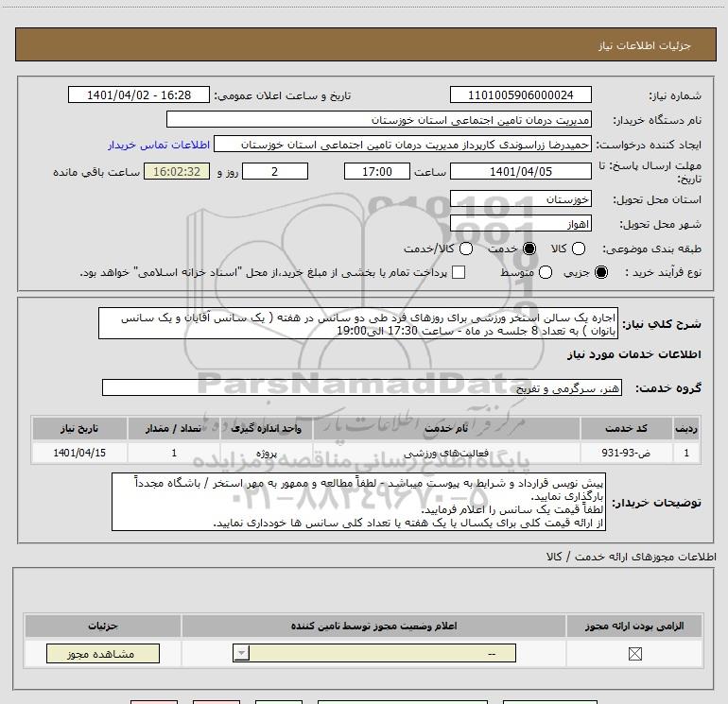Click column header تاریخ نیاز
The width and height of the screenshot is (728, 704).
[79, 428]
